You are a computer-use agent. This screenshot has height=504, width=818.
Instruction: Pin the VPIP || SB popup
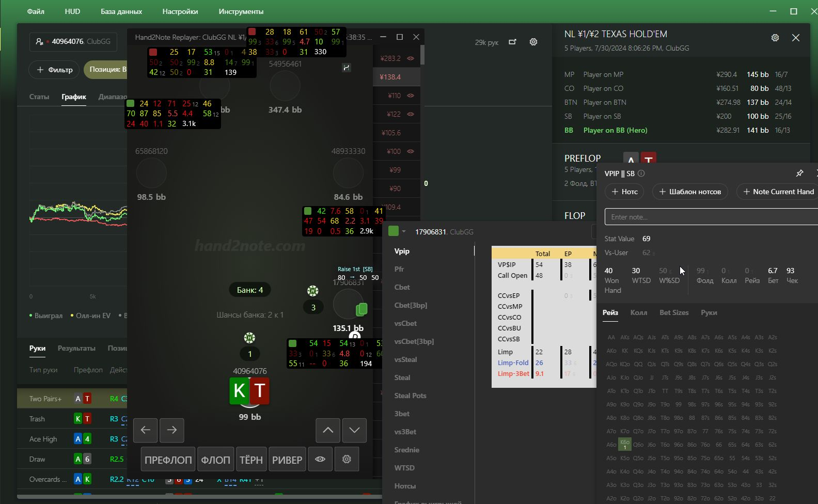tap(799, 174)
